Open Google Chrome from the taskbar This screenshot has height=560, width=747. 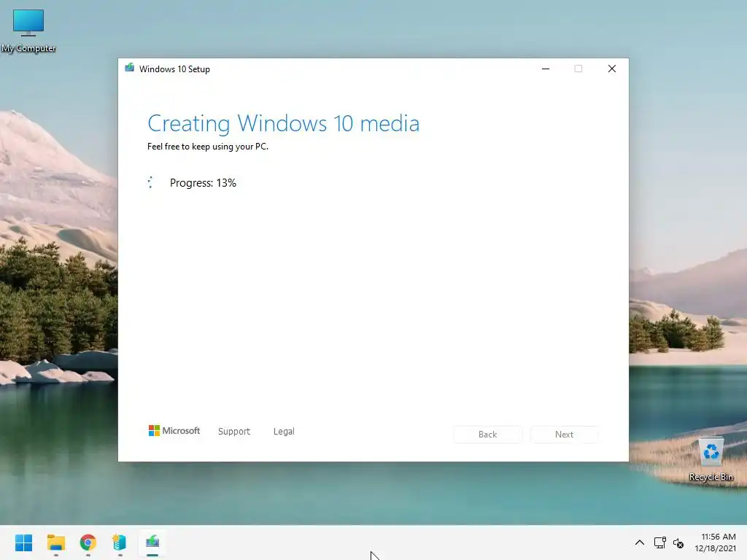(x=88, y=542)
